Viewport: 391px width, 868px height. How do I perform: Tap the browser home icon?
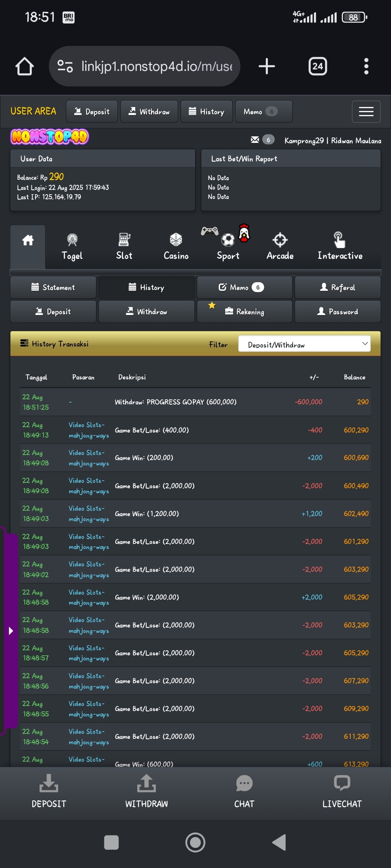pos(25,67)
